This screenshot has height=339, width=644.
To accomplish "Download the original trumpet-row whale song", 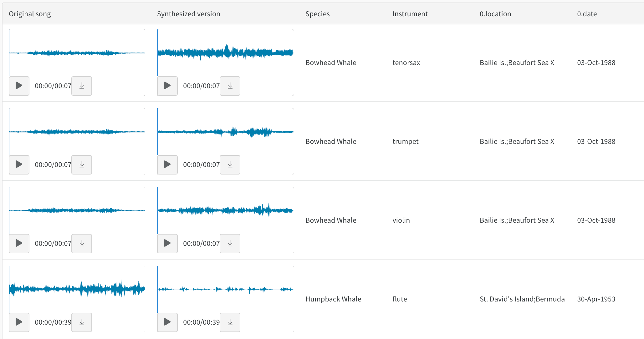I will [x=81, y=165].
